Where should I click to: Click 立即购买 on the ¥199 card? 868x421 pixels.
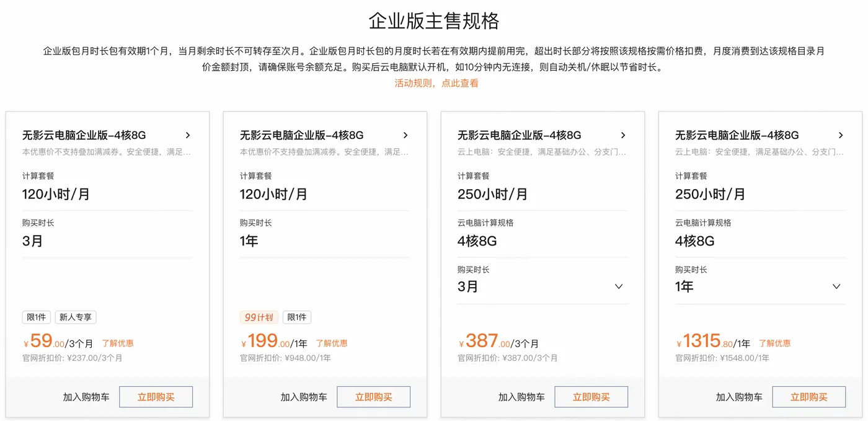click(374, 397)
